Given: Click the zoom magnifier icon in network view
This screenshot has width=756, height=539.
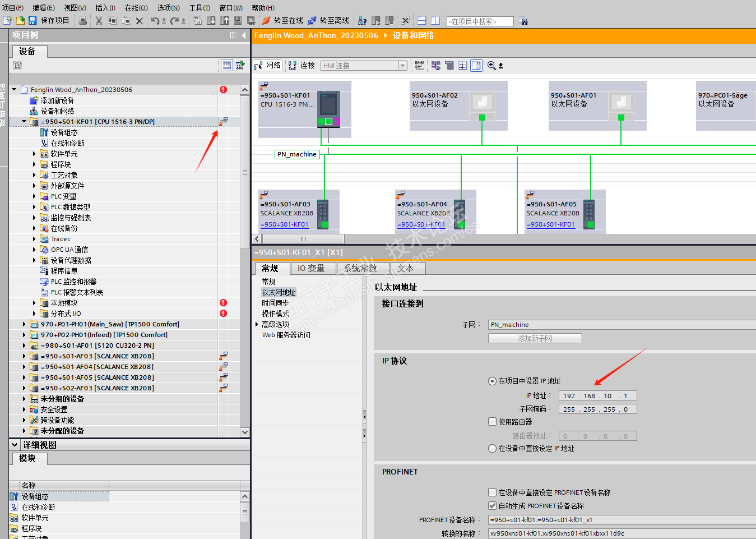Looking at the screenshot, I should click(x=491, y=66).
